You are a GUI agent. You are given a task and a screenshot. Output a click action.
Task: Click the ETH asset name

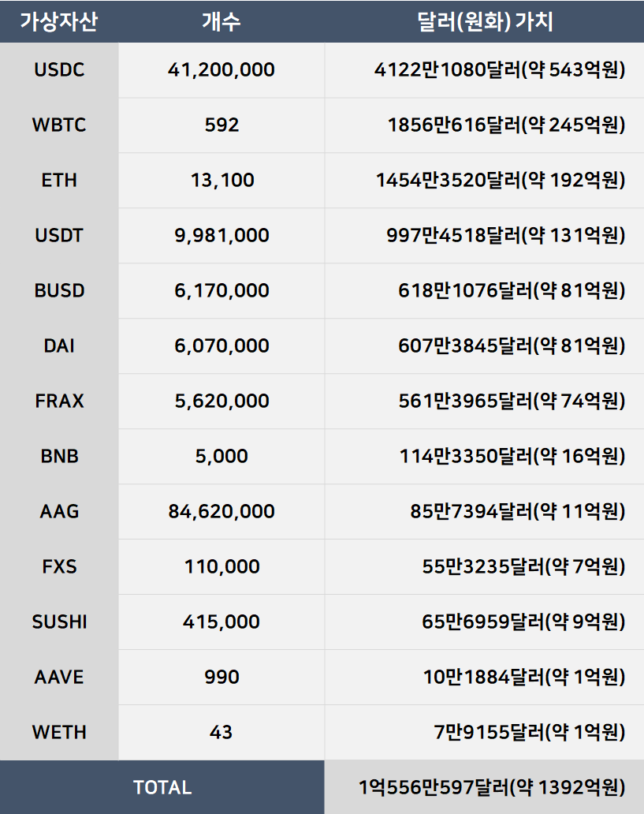tap(59, 181)
